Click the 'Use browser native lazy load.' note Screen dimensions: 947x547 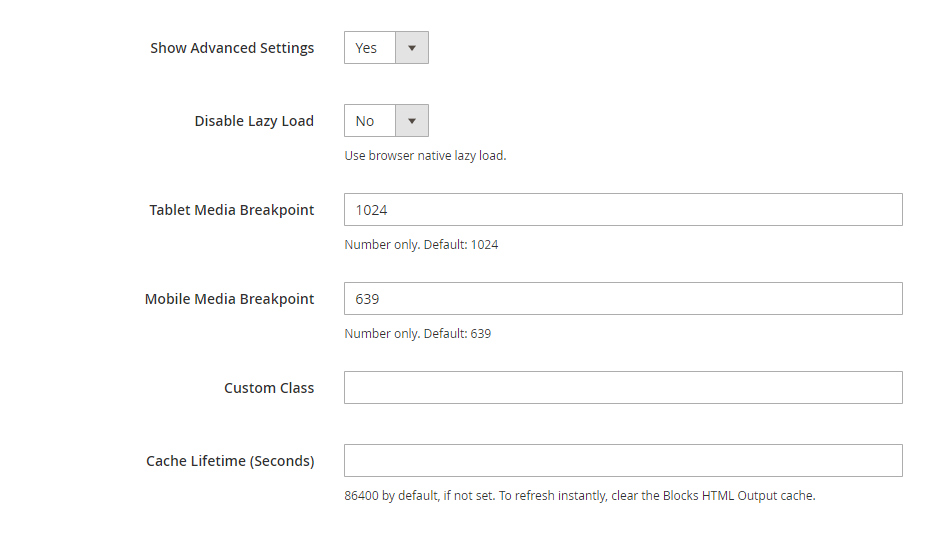click(x=425, y=155)
